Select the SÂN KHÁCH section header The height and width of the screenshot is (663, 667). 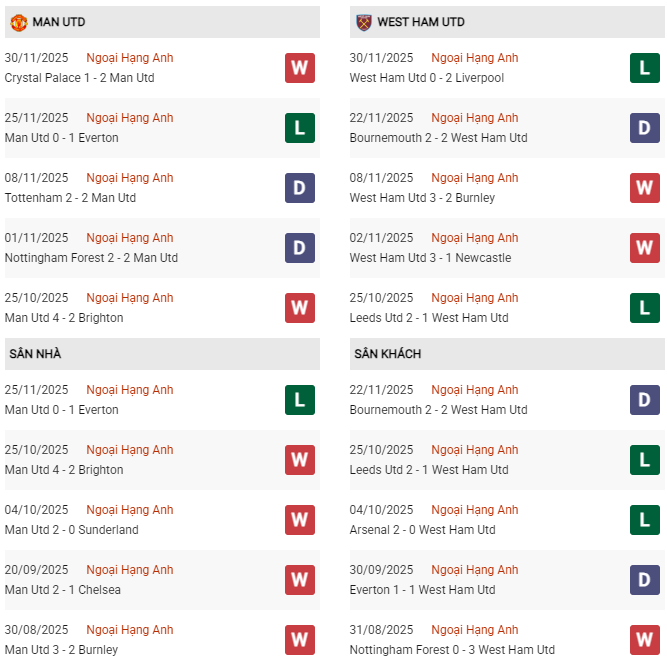tap(387, 354)
